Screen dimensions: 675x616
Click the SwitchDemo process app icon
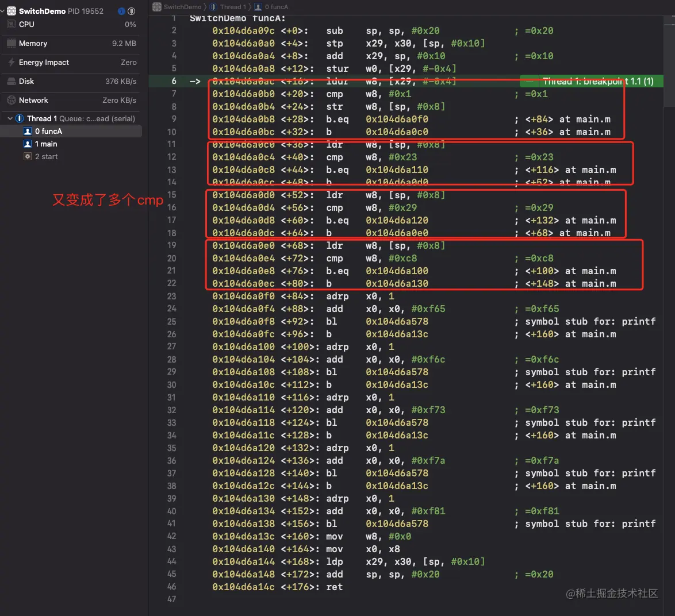pos(11,11)
